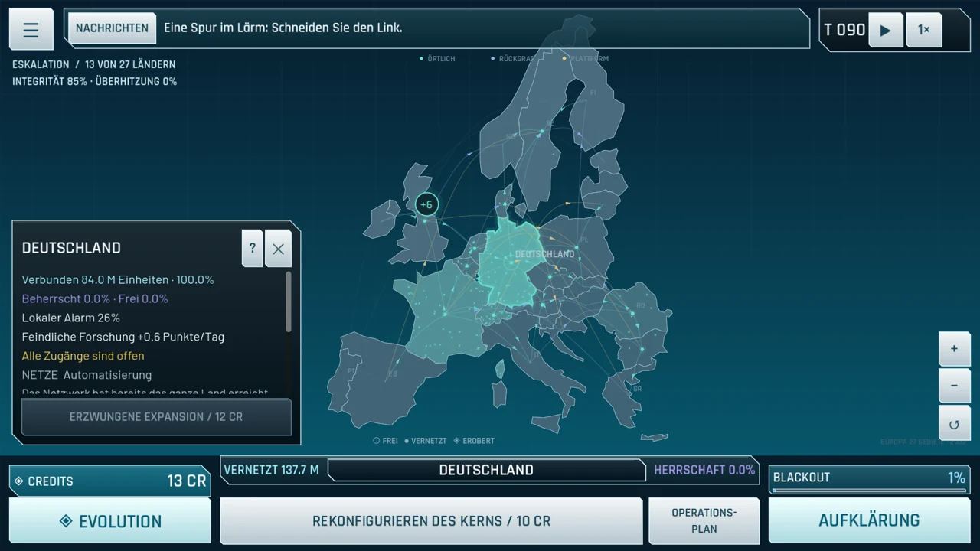
Task: Select the country labelled FI on the map
Action: click(593, 93)
